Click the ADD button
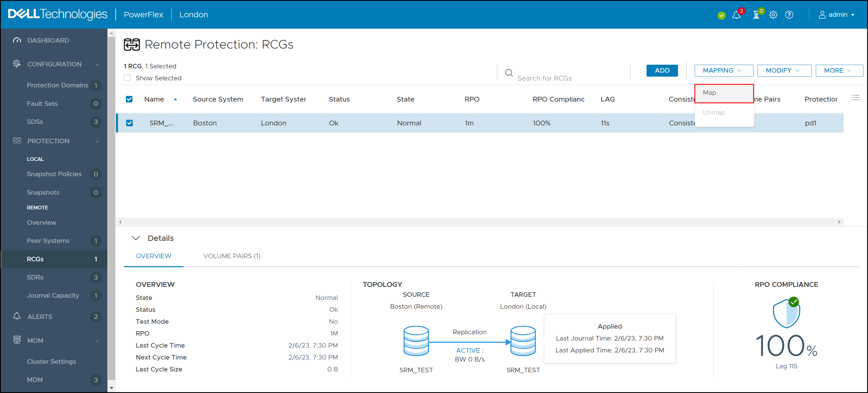Screen dimensions: 868x393 [x=662, y=70]
